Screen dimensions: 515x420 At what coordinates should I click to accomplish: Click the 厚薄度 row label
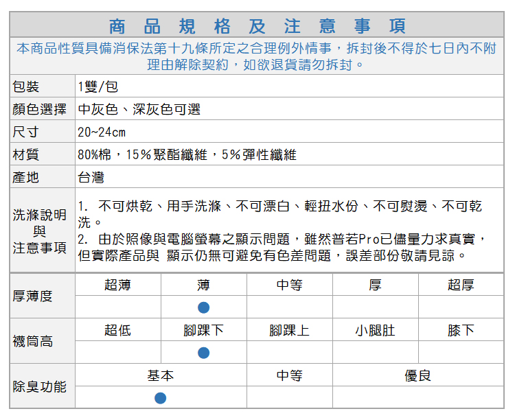click(32, 296)
